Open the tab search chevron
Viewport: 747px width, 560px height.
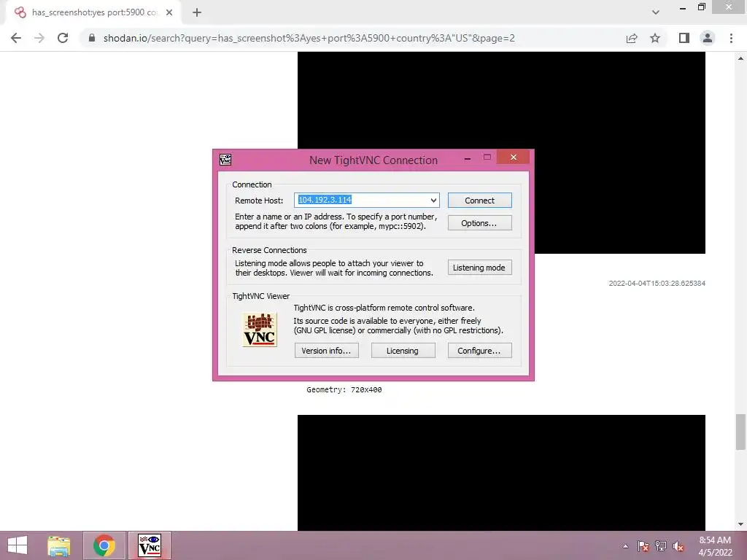(x=656, y=12)
